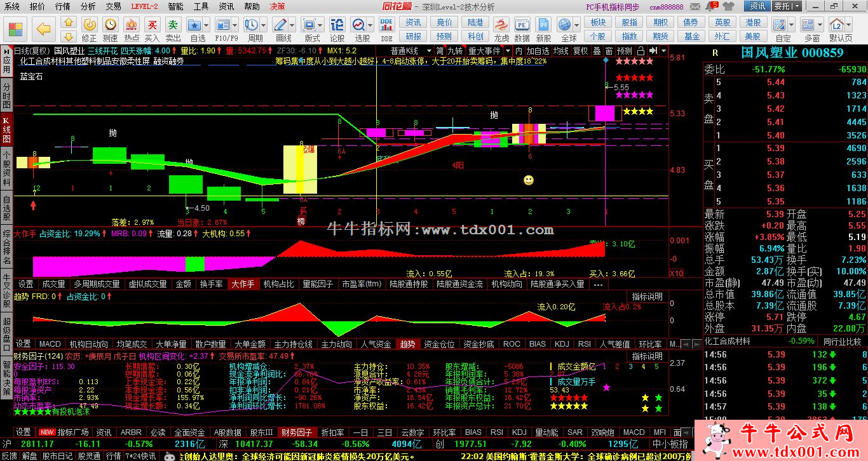The image size is (868, 461).
Task: Expand the 全球 dropdown arrow
Action: (x=576, y=25)
